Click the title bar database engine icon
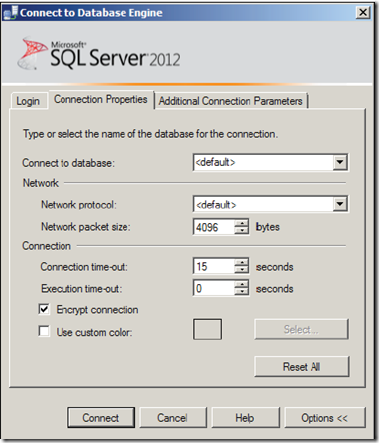379x443 pixels. [x=10, y=12]
